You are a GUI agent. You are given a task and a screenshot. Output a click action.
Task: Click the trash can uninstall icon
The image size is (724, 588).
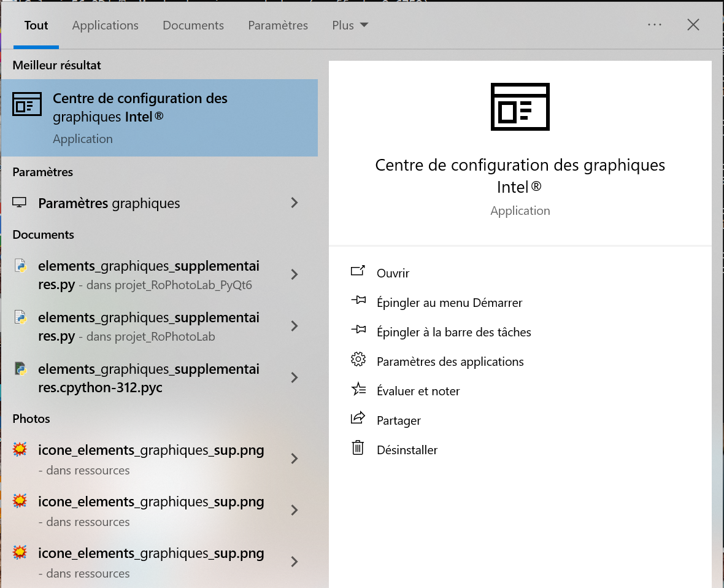(x=358, y=447)
